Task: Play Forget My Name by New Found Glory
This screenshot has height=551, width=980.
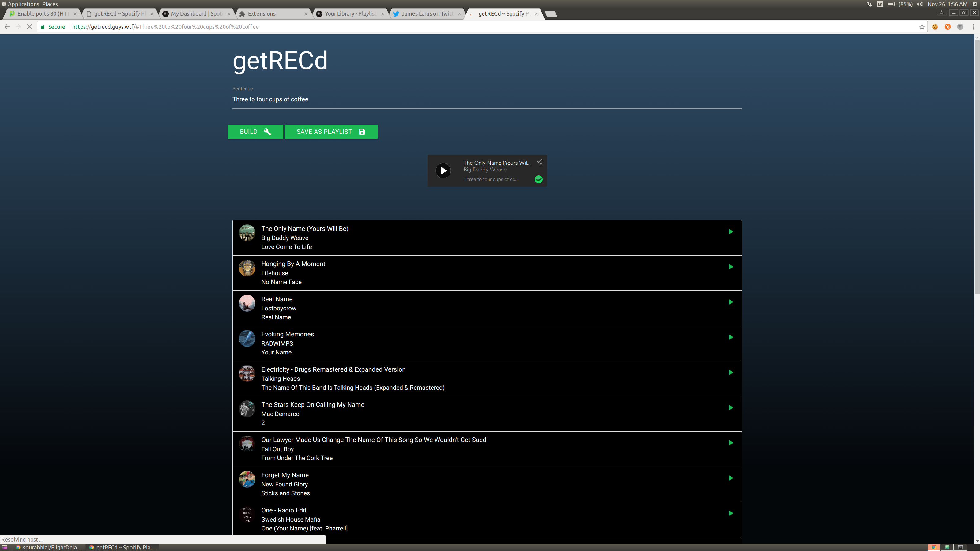Action: click(x=730, y=478)
